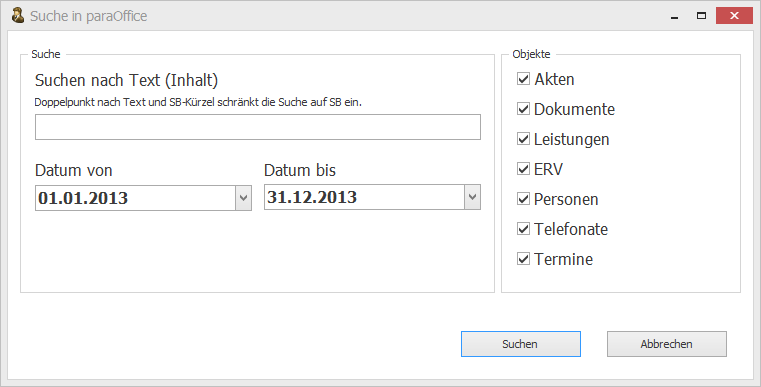Expand the Datum bis date dropdown arrow
The width and height of the screenshot is (761, 387).
pyautogui.click(x=472, y=197)
